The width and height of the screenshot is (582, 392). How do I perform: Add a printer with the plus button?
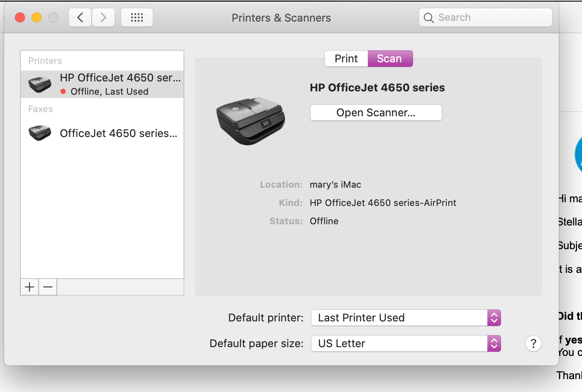click(x=29, y=287)
